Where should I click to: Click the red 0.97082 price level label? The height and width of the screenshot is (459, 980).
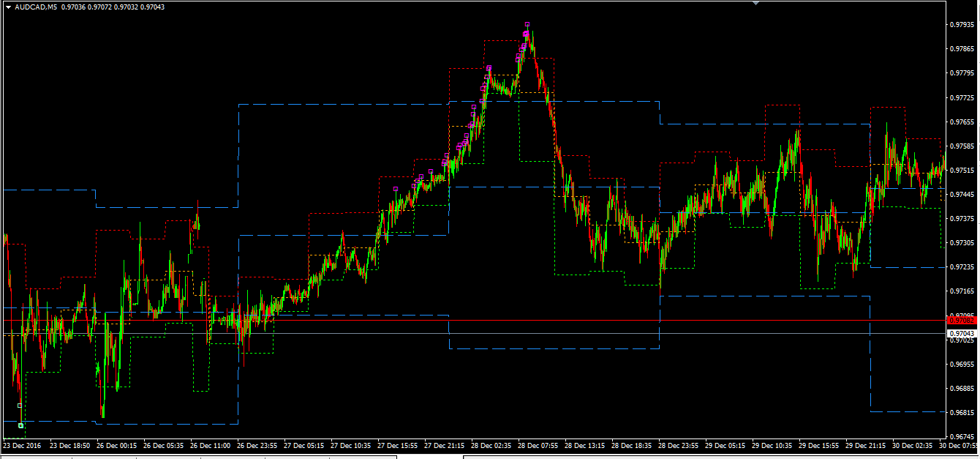point(960,320)
